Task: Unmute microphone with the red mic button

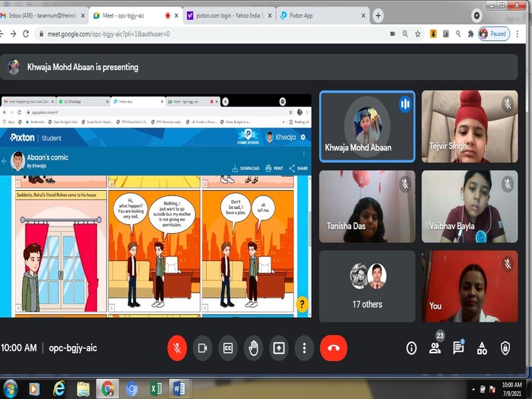Action: click(177, 348)
